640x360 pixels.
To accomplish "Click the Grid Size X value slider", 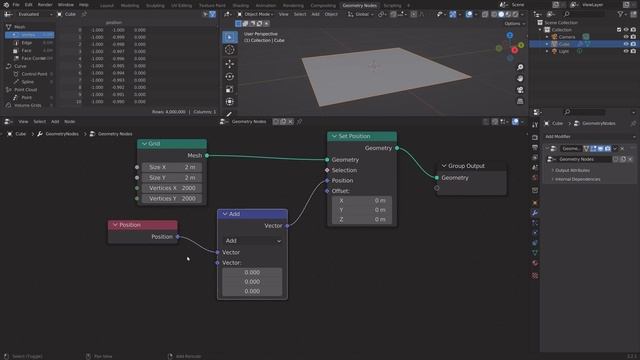I will (x=172, y=167).
